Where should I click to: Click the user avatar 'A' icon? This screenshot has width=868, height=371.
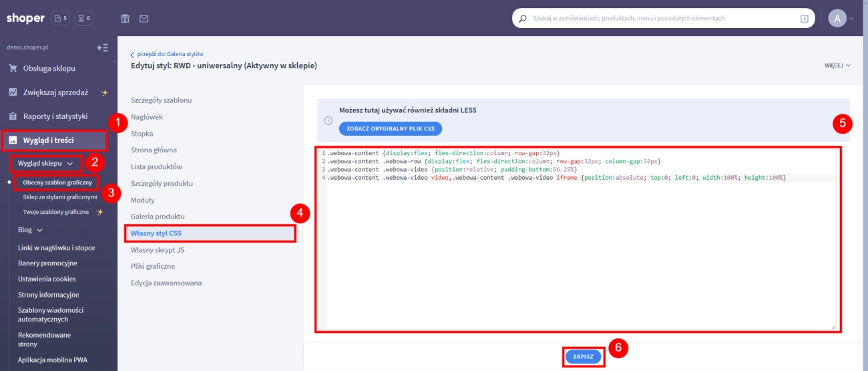click(x=837, y=19)
